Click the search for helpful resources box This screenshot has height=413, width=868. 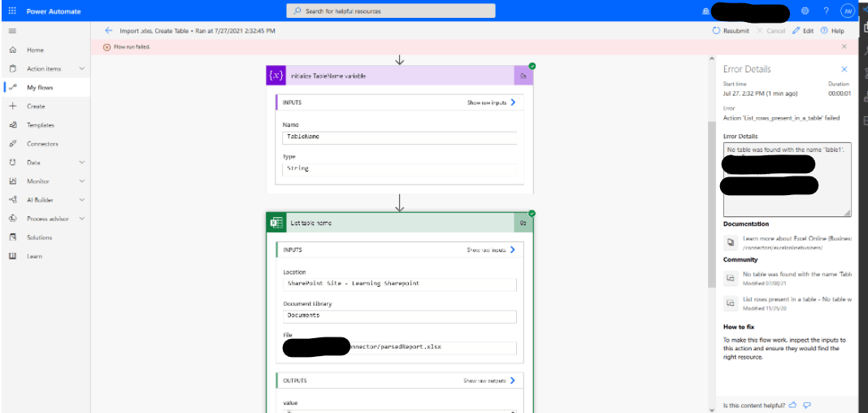(391, 11)
